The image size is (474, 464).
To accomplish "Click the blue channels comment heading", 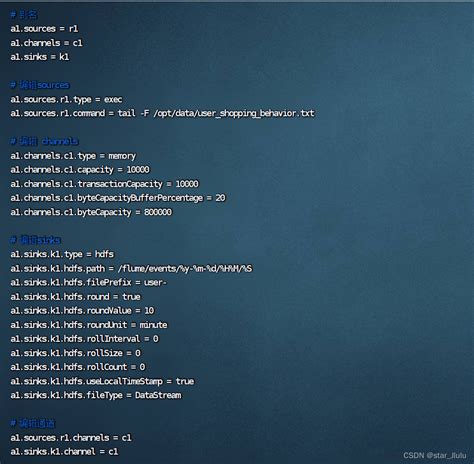I will tap(44, 141).
